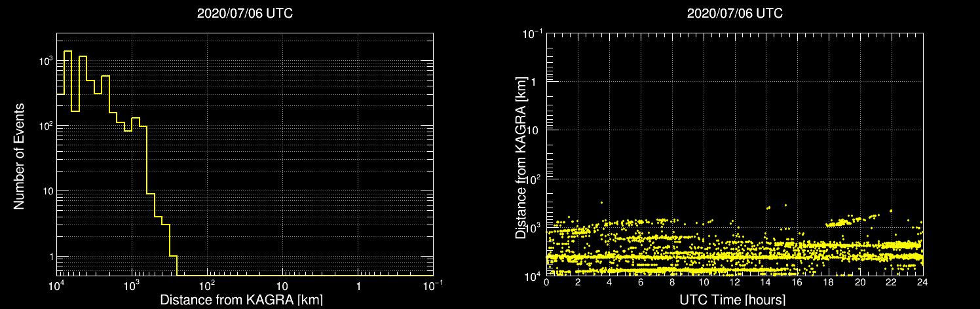Click the 10 tick on histogram distance axis

282,287
